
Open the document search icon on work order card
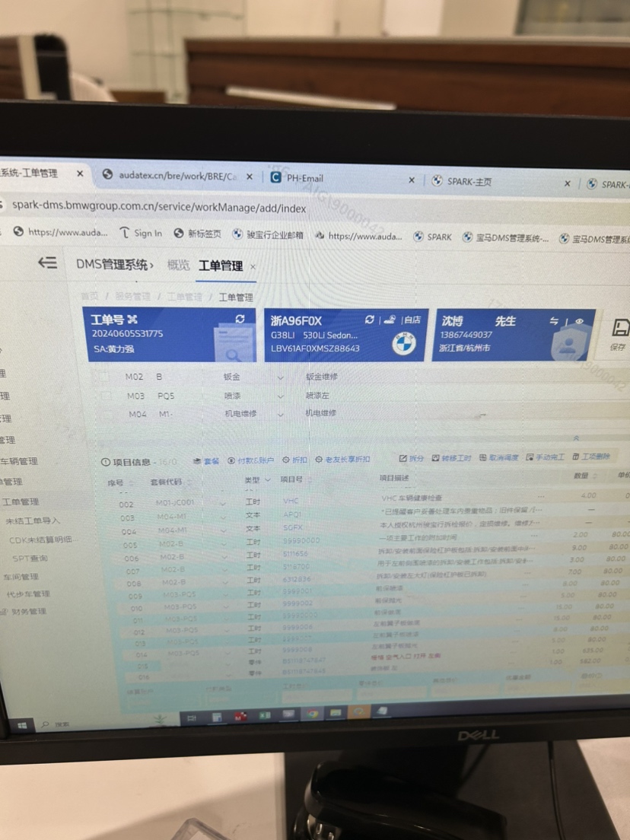(233, 345)
